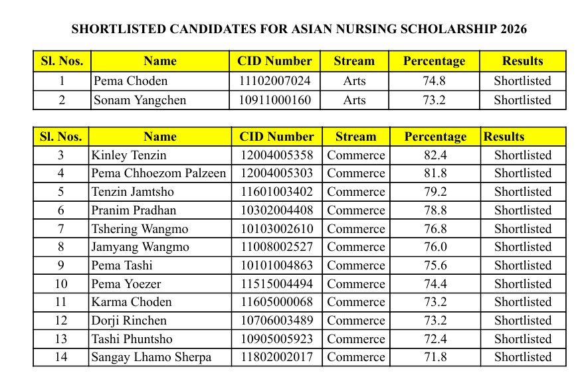The image size is (588, 379).
Task: Click Tashi Phuntsho's percentage 72.4
Action: click(x=435, y=339)
